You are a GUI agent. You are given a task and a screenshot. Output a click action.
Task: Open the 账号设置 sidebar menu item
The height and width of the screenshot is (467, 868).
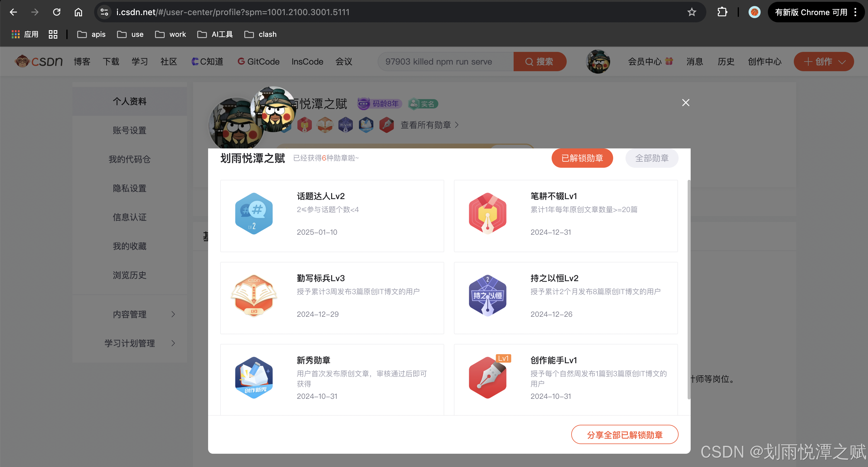pos(130,130)
